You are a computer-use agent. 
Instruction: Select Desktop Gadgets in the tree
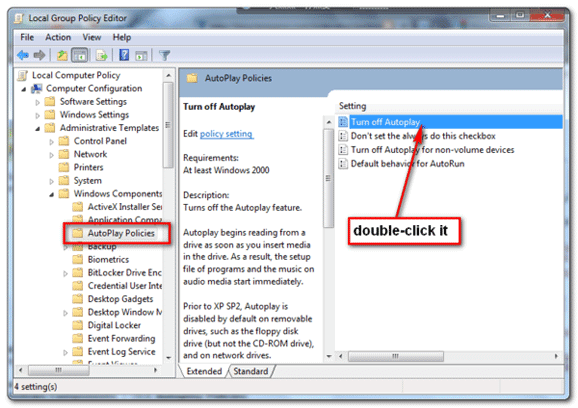click(x=120, y=299)
